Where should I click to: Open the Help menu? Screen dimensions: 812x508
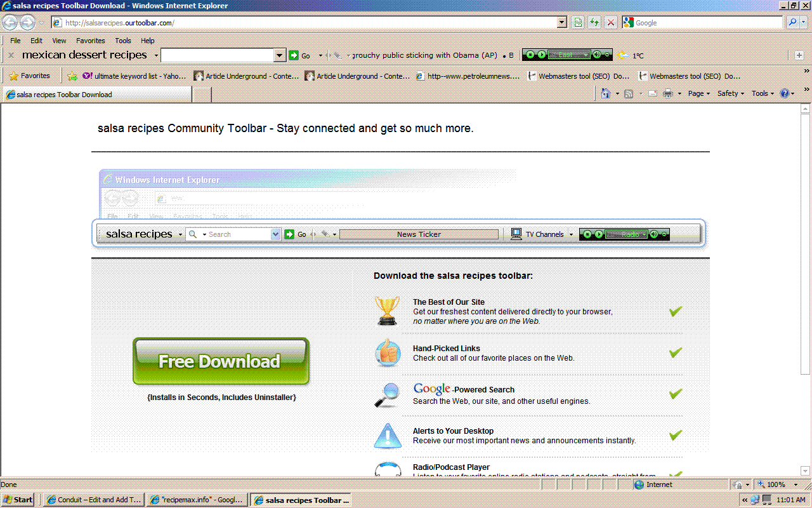click(x=148, y=41)
